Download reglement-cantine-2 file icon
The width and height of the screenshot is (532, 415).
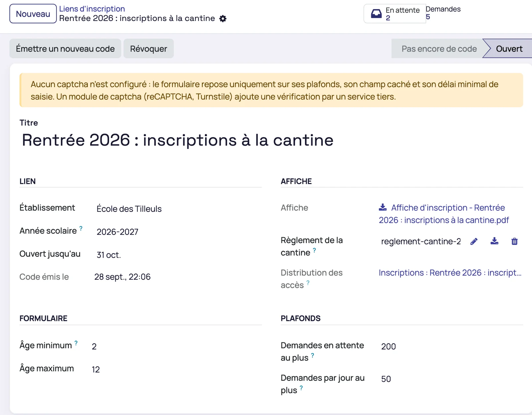click(x=494, y=241)
